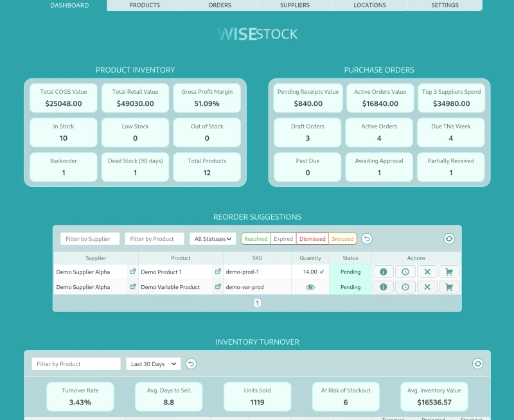Reset Inventory Turnover filters
Screen dimensions: 514x420
[191, 363]
